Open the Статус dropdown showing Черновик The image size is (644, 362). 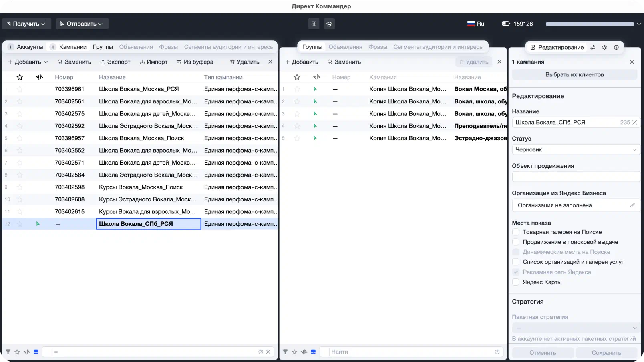pos(576,150)
